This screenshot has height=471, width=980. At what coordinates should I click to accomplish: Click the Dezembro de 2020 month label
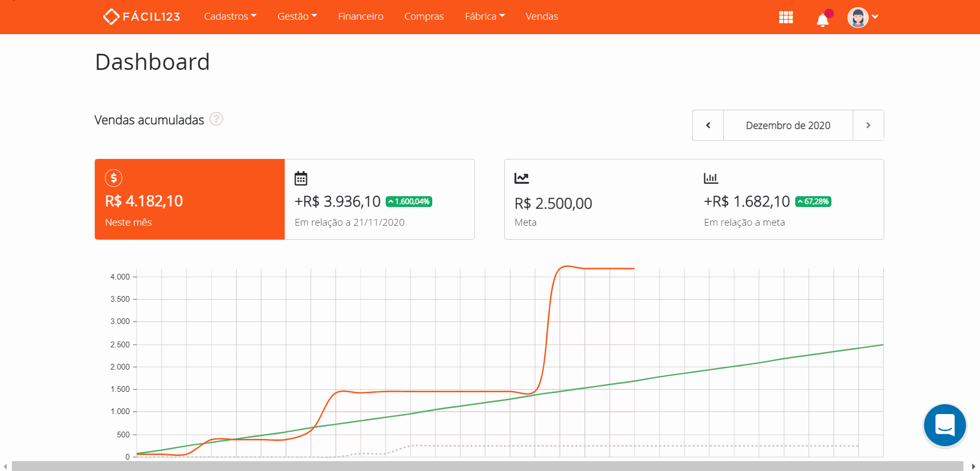[788, 125]
